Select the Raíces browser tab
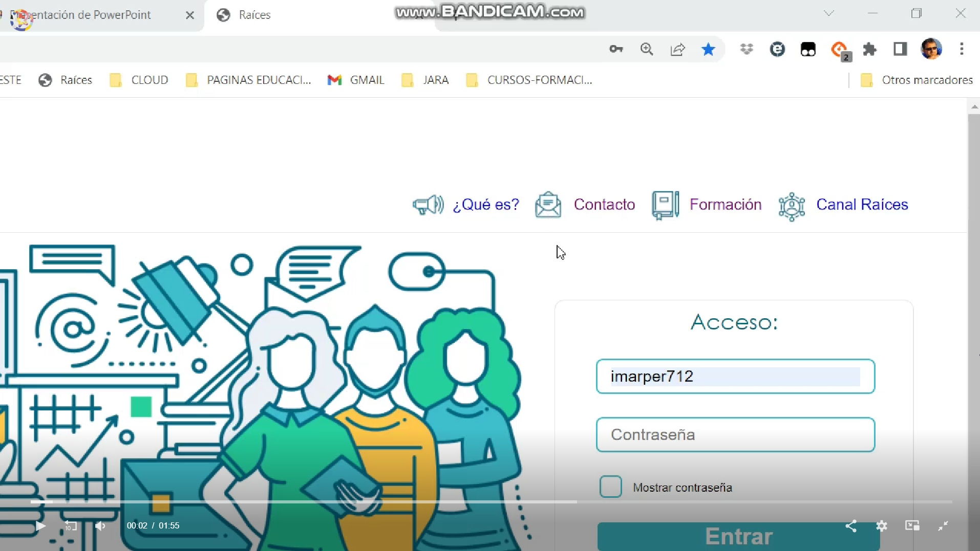The height and width of the screenshot is (551, 980). click(x=317, y=15)
